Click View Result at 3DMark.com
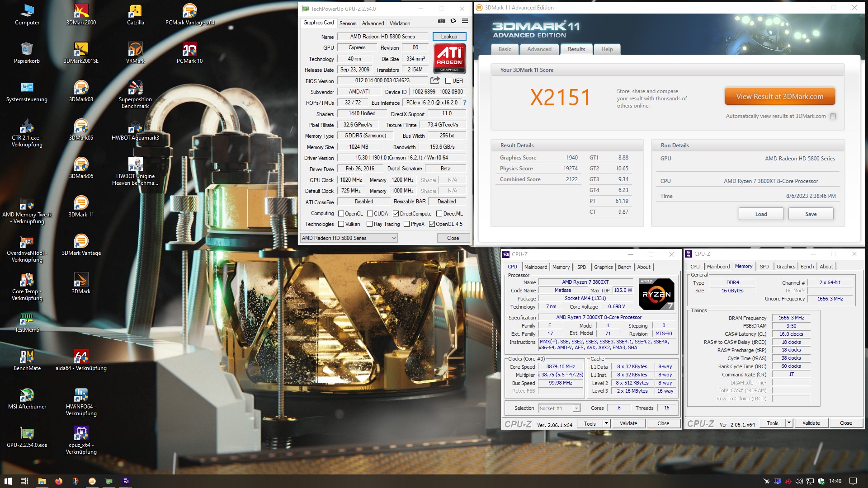 click(779, 97)
